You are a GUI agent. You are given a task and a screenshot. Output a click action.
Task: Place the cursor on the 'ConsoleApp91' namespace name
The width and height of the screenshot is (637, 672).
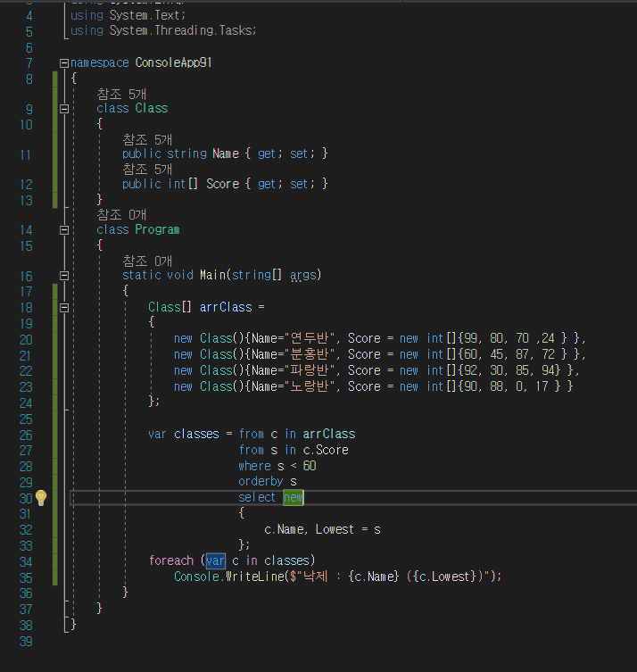pos(173,62)
